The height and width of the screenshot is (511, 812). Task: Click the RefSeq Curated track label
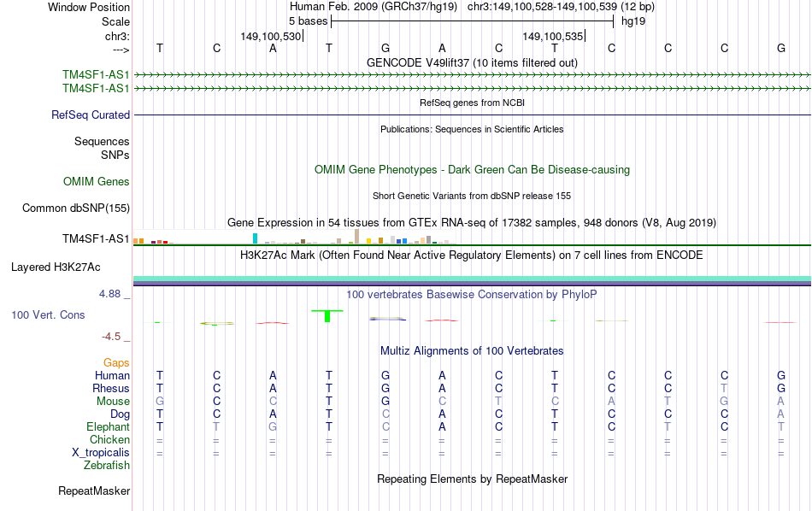[91, 115]
